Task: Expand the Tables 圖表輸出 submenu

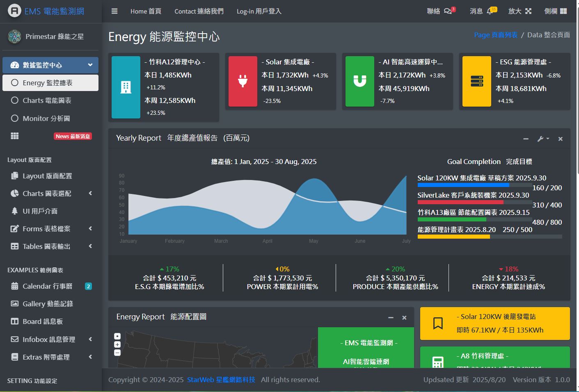Action: click(90, 246)
